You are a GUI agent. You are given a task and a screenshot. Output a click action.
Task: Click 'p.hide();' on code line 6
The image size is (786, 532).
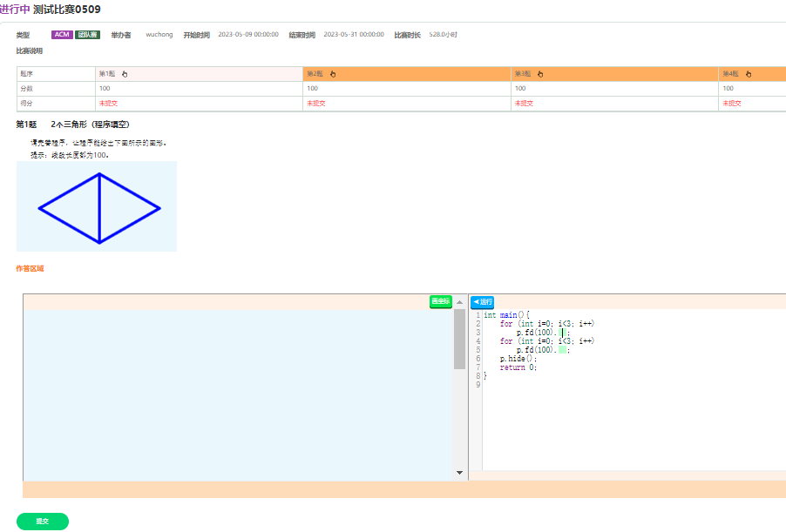tap(518, 359)
